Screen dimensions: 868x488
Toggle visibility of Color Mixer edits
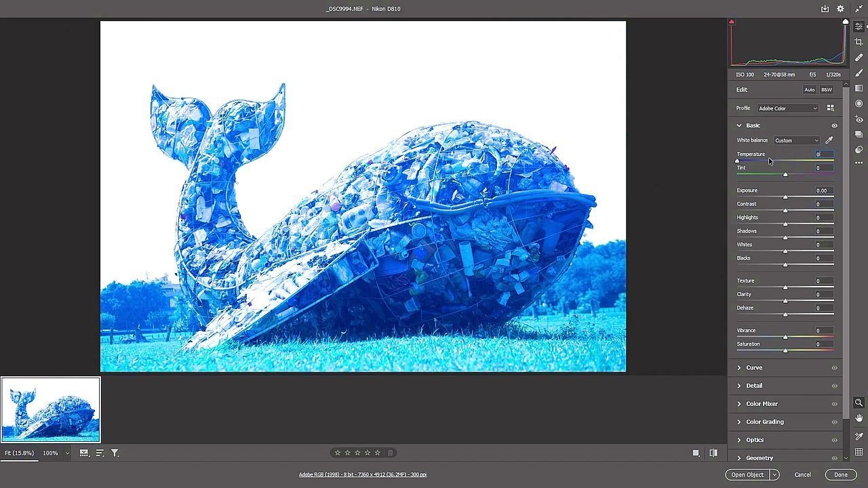(x=834, y=404)
